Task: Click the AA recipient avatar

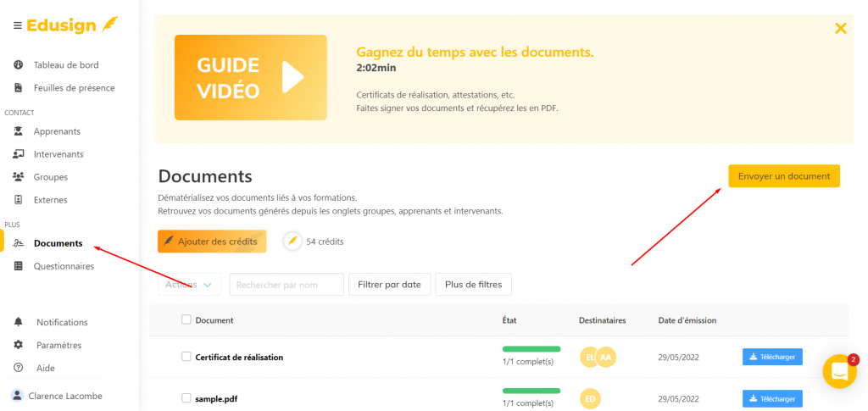Action: [x=605, y=357]
